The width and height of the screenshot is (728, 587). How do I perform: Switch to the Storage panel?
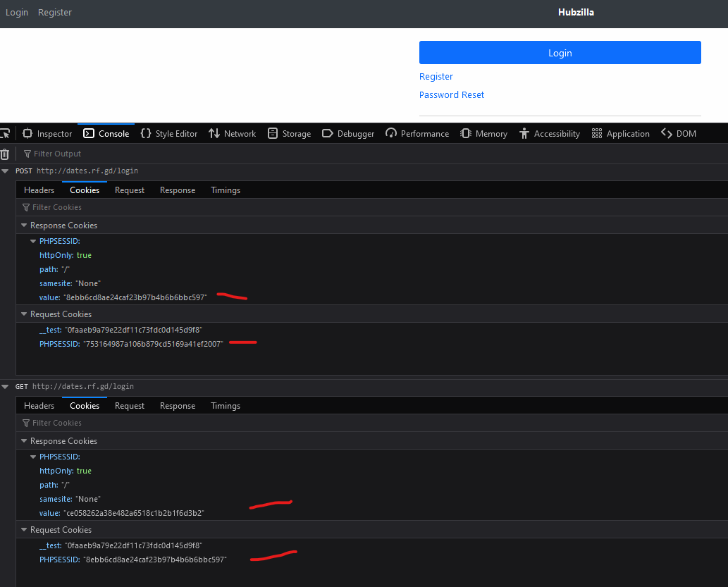click(289, 134)
